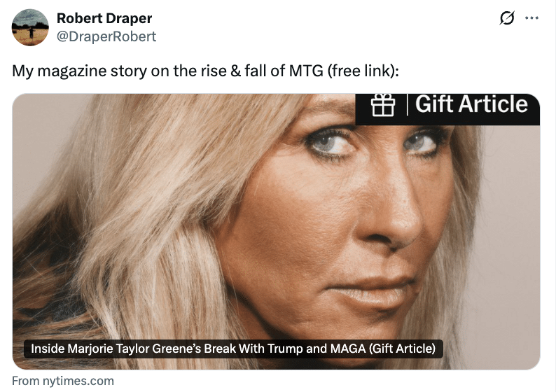Click the divider beside the gift icon
This screenshot has width=556, height=392.
point(407,105)
